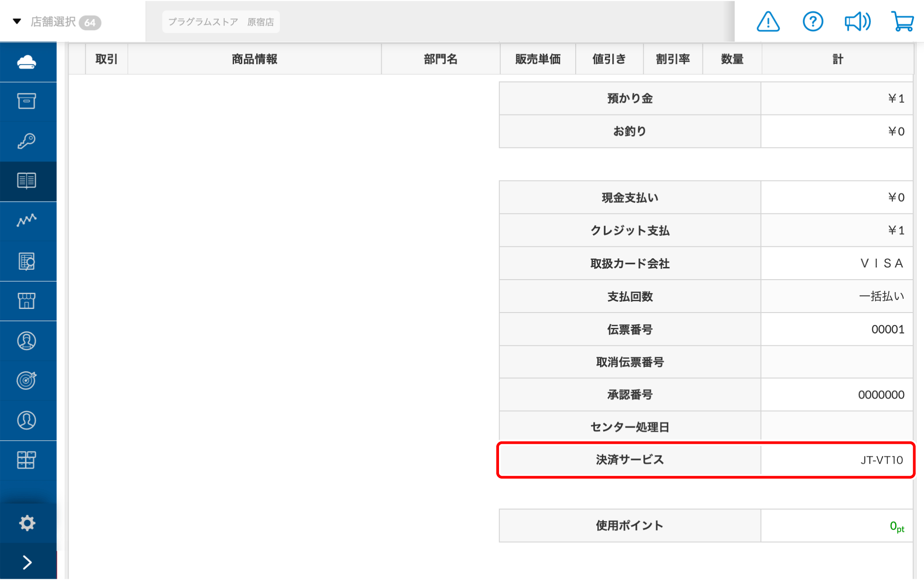Click the 値引き column header
This screenshot has width=924, height=580.
[x=609, y=59]
